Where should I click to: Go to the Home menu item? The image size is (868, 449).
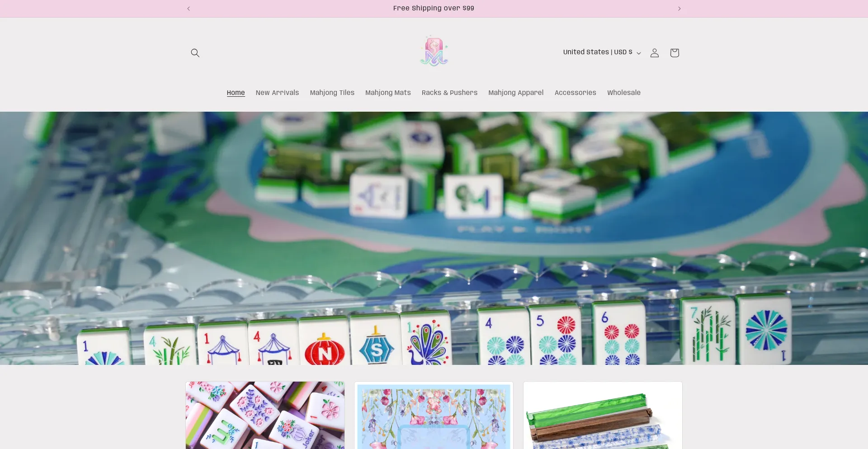pos(236,93)
